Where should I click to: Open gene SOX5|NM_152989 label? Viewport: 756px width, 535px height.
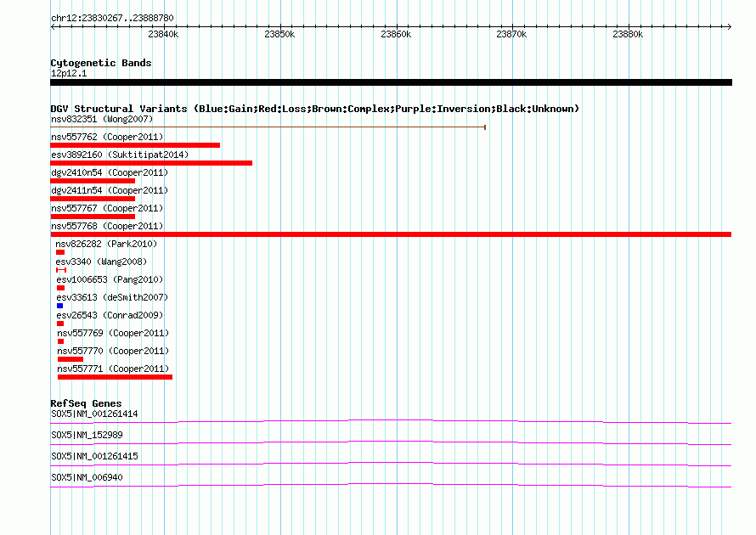87,436
